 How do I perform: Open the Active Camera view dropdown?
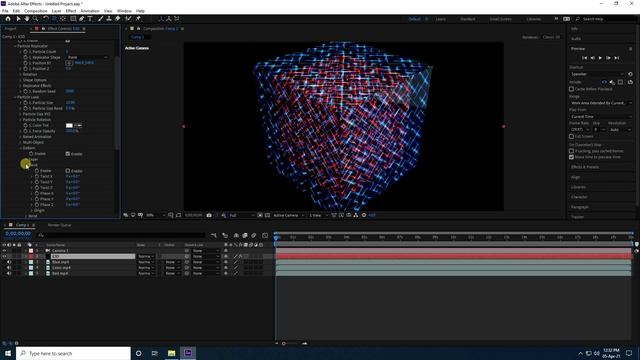[x=289, y=215]
